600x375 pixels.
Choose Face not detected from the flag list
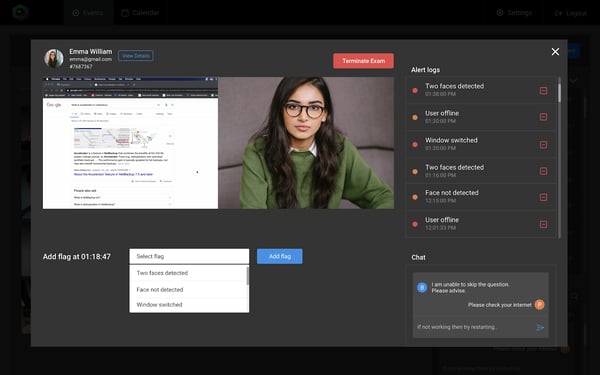click(x=189, y=290)
